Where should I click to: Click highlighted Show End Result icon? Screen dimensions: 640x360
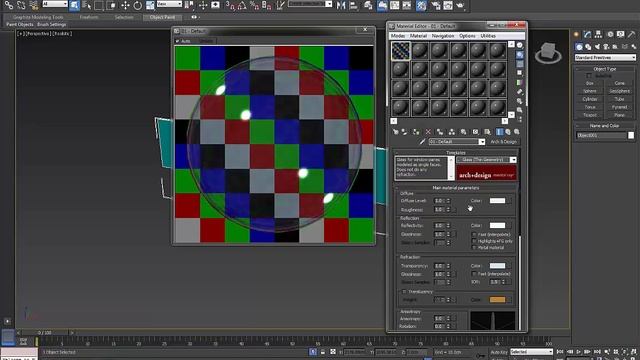[x=499, y=132]
